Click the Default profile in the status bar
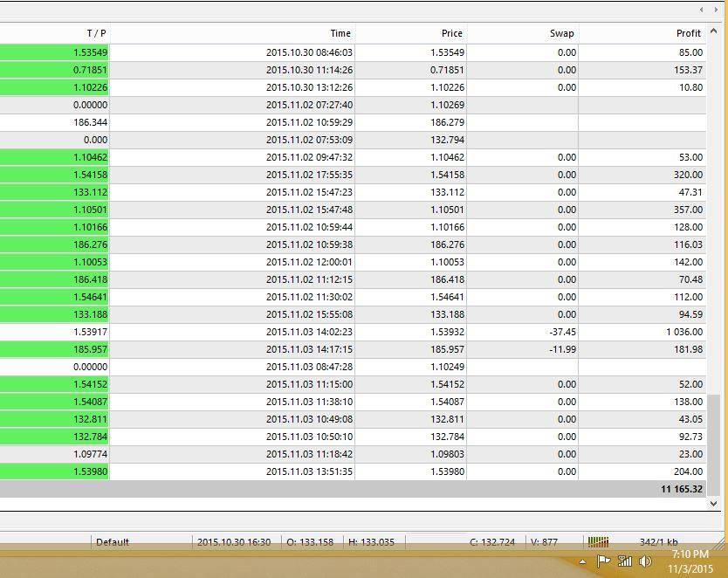 (x=113, y=542)
